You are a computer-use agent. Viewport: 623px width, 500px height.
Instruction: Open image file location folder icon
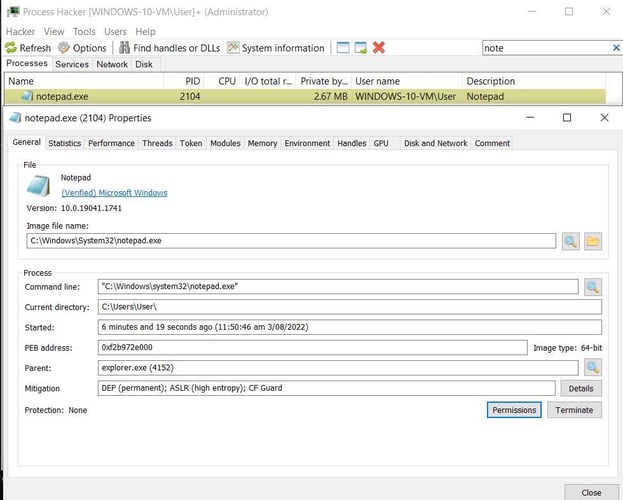[592, 241]
